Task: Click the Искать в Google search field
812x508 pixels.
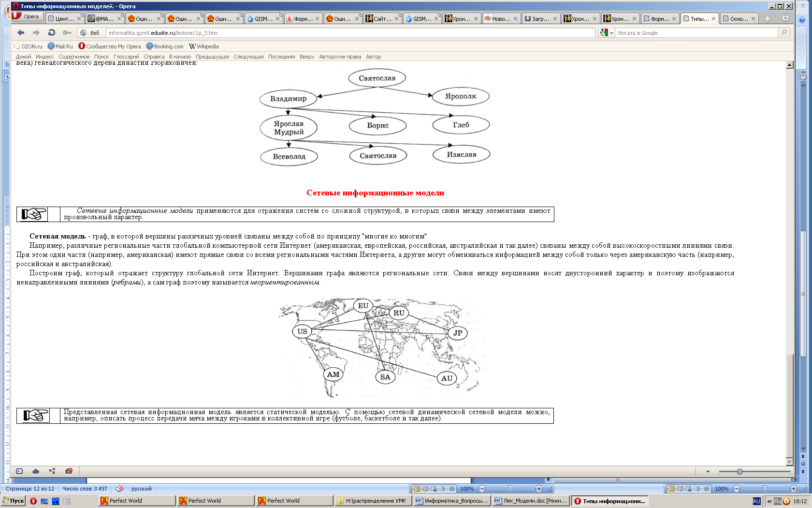Action: coord(696,33)
